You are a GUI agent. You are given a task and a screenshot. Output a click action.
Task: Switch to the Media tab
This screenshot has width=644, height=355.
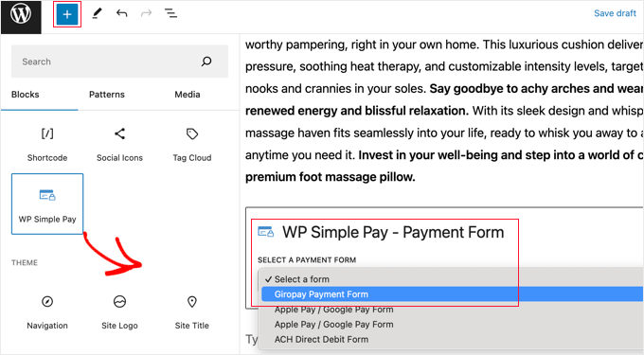tap(188, 95)
